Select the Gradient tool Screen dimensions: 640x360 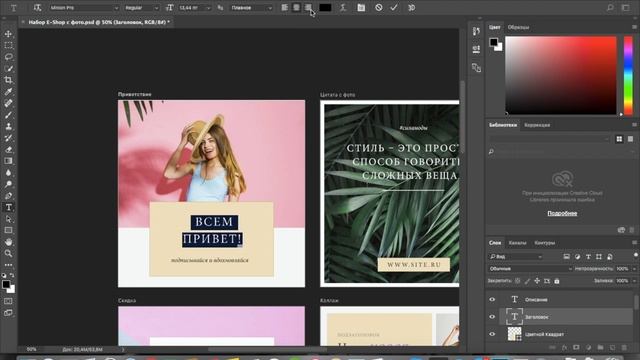(x=8, y=161)
